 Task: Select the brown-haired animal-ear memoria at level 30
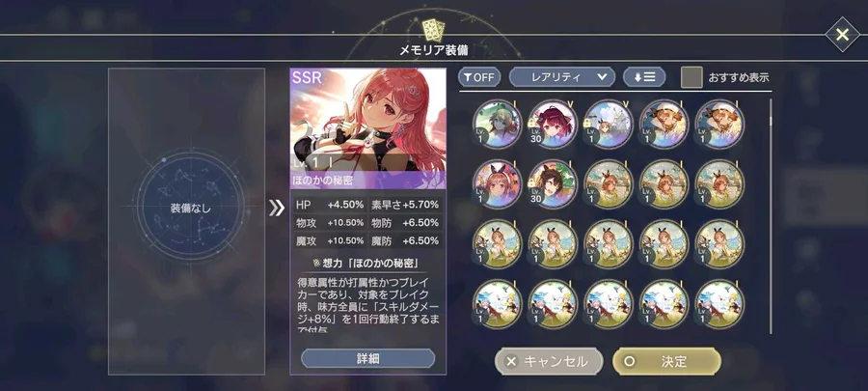tap(553, 184)
